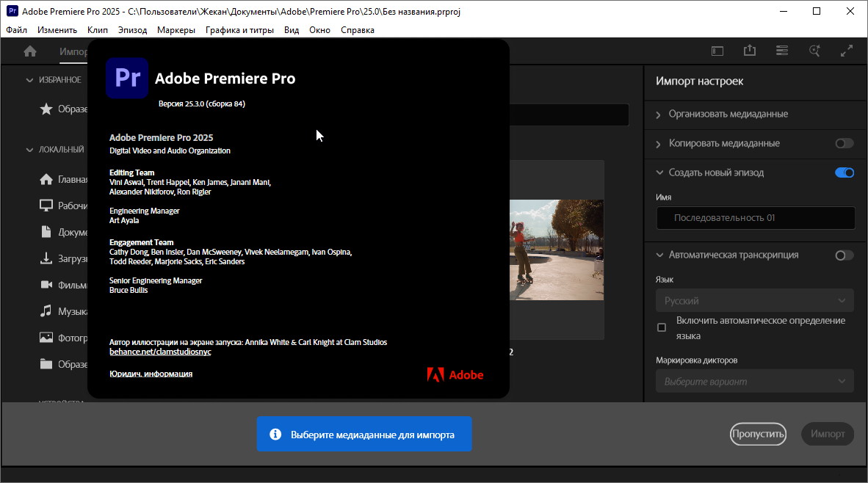Open the downloads arrow-icon location
This screenshot has width=868, height=483.
[64, 258]
